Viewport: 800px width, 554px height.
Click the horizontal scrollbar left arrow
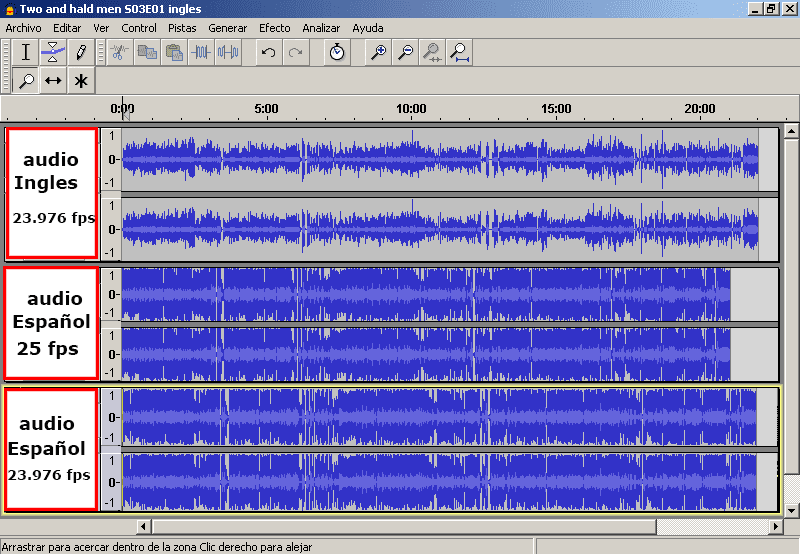(x=143, y=526)
